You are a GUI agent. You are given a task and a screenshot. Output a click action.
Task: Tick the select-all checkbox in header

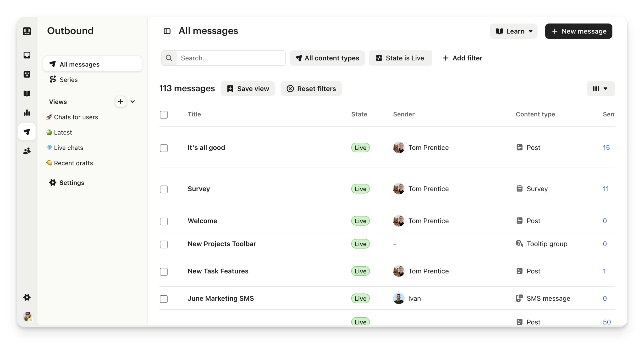click(x=164, y=115)
